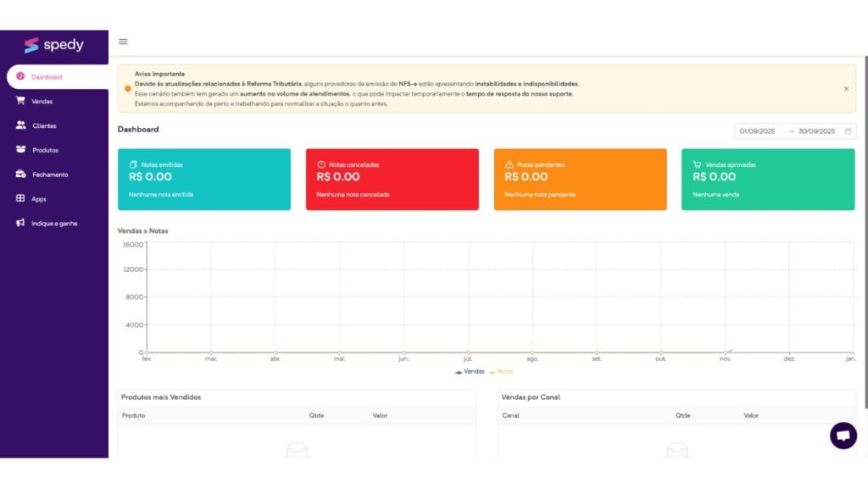Click the Produtos box icon in sidebar
868x488 pixels.
click(19, 150)
